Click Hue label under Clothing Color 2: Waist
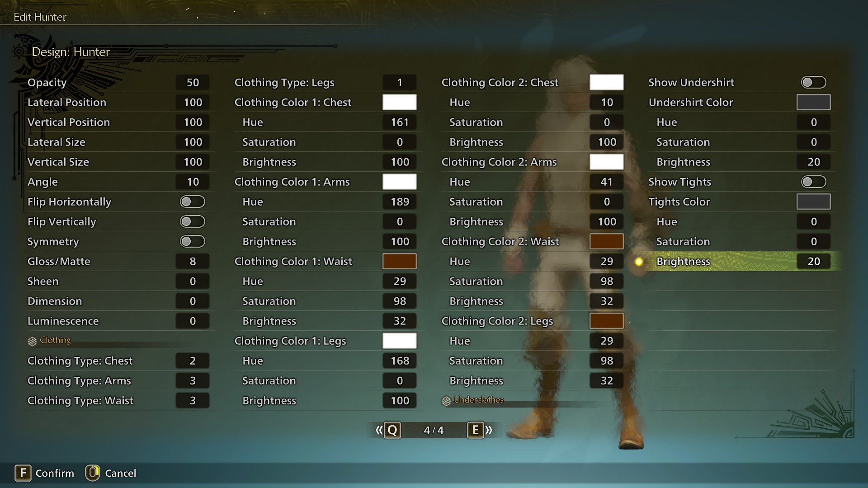This screenshot has width=868, height=488. pyautogui.click(x=459, y=261)
